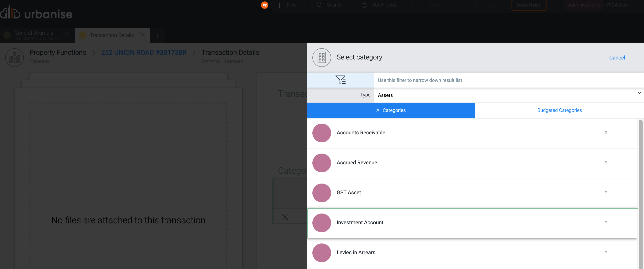This screenshot has width=644, height=269.
Task: Select the All Categories tab
Action: click(x=391, y=110)
